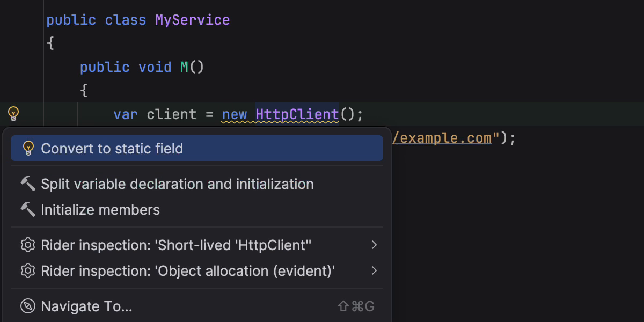Open Rider inspection 'Short-lived HttpClient' entry
644x322 pixels.
pos(176,245)
